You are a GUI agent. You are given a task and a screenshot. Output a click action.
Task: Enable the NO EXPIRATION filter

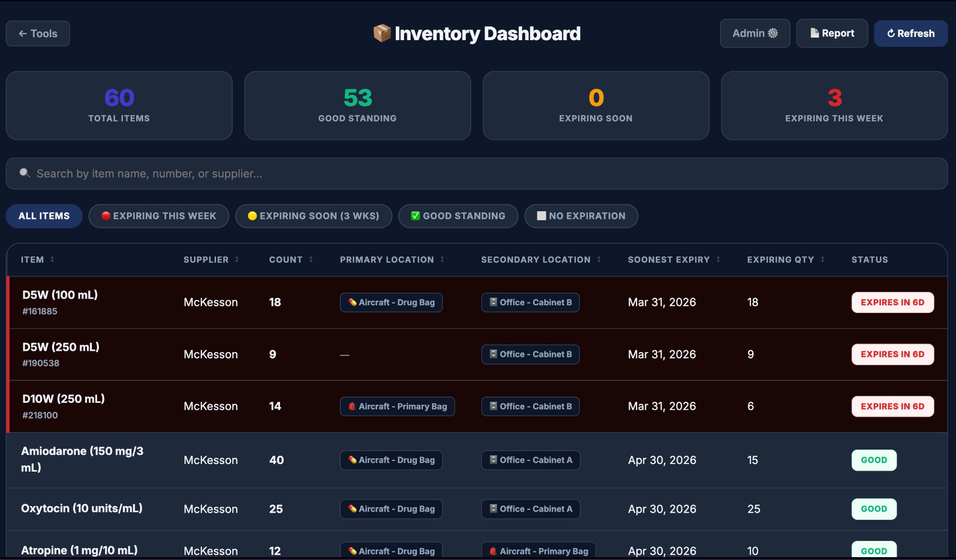pos(581,216)
